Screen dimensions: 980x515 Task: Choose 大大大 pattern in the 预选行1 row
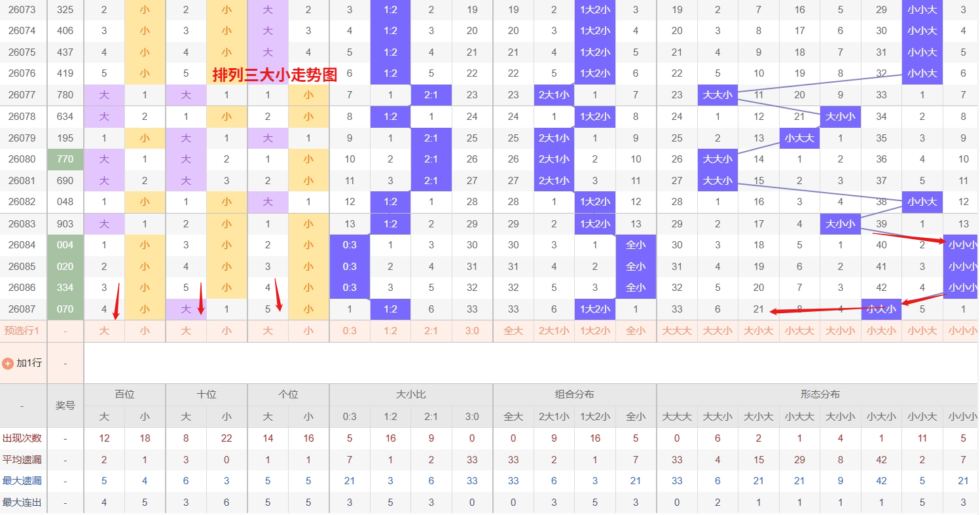pos(677,331)
